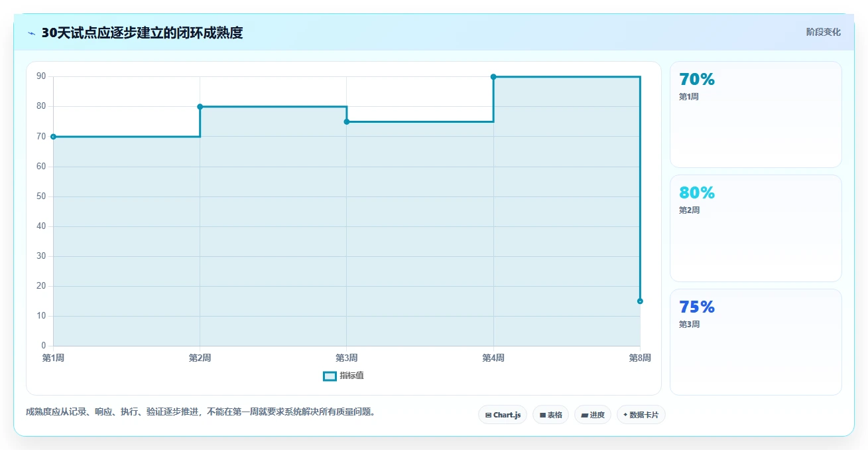Click the data point at 第2周 (80)
This screenshot has height=450, width=868.
200,107
